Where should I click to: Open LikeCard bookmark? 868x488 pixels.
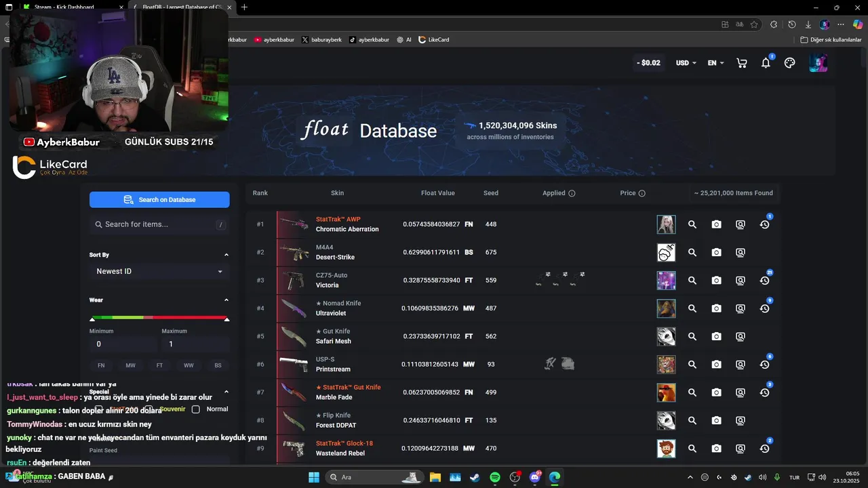[433, 40]
